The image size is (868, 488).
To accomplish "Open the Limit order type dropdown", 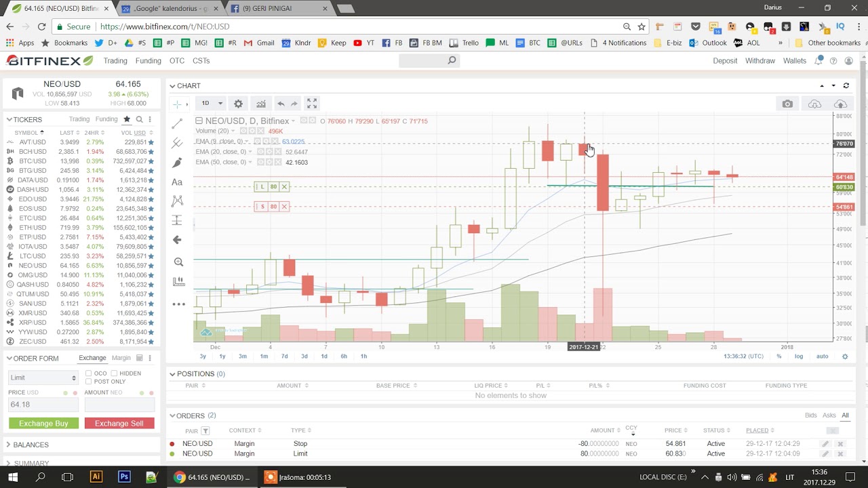I will (43, 378).
